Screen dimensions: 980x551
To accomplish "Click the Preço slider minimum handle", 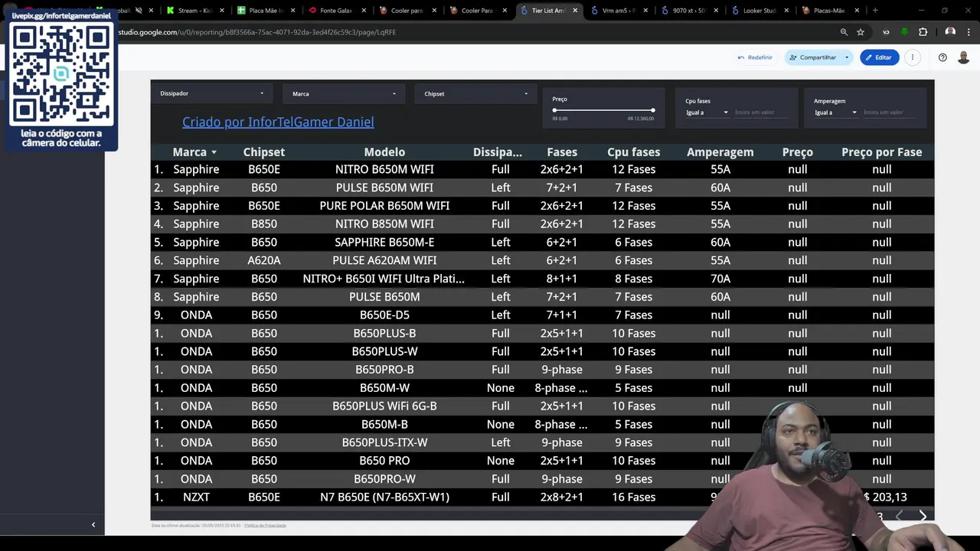I will [555, 110].
